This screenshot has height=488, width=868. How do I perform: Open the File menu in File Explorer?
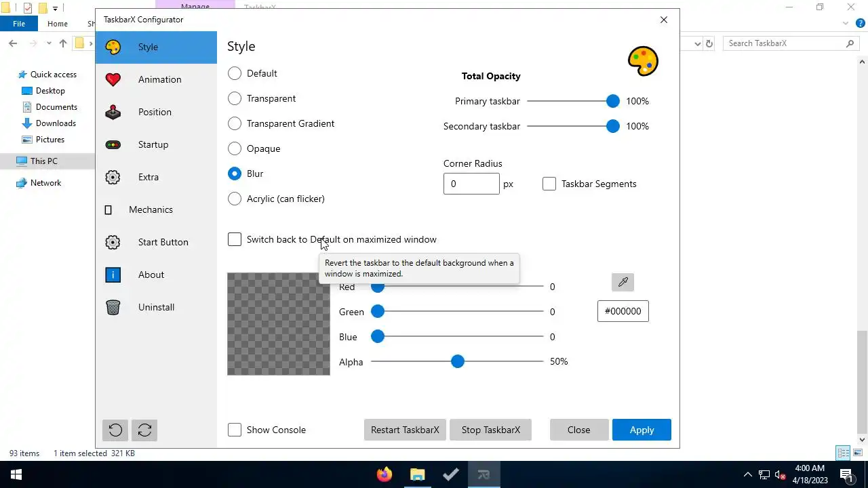pyautogui.click(x=19, y=24)
